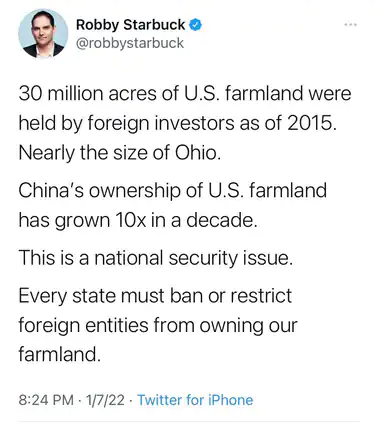Open the @robbystarbuck handle link
377x425 pixels.
130,43
